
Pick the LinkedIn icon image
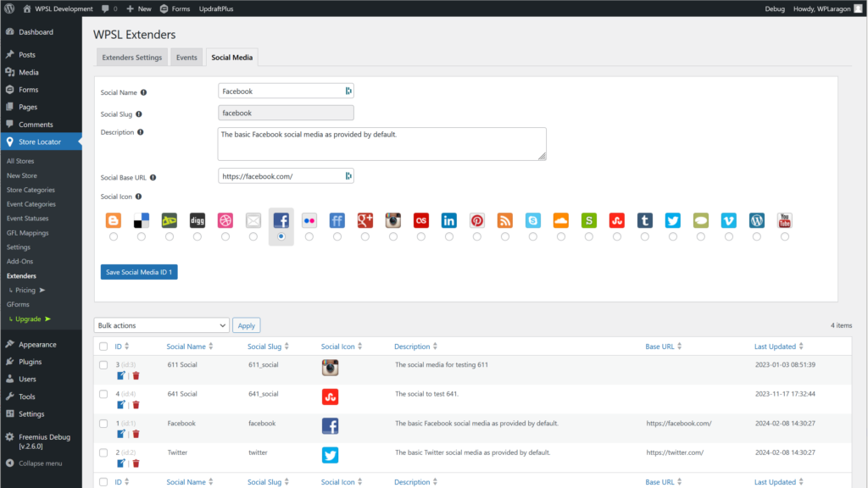tap(448, 220)
